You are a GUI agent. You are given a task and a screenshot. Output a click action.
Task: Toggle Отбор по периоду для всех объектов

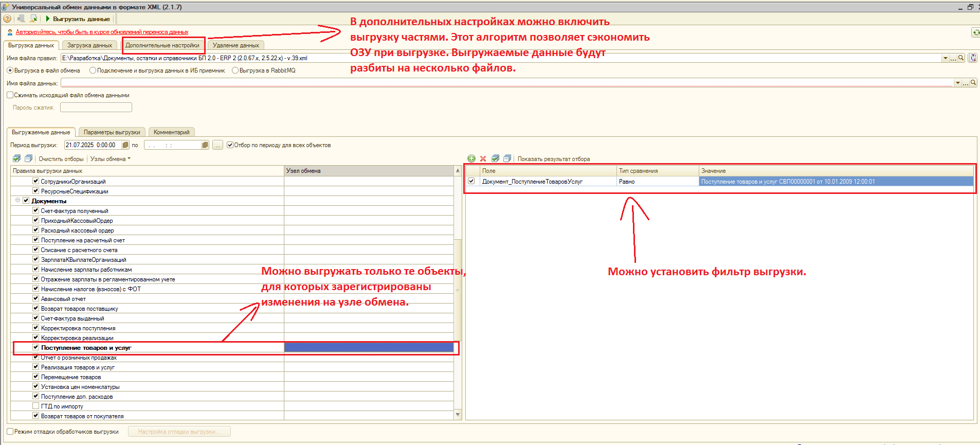tap(230, 145)
